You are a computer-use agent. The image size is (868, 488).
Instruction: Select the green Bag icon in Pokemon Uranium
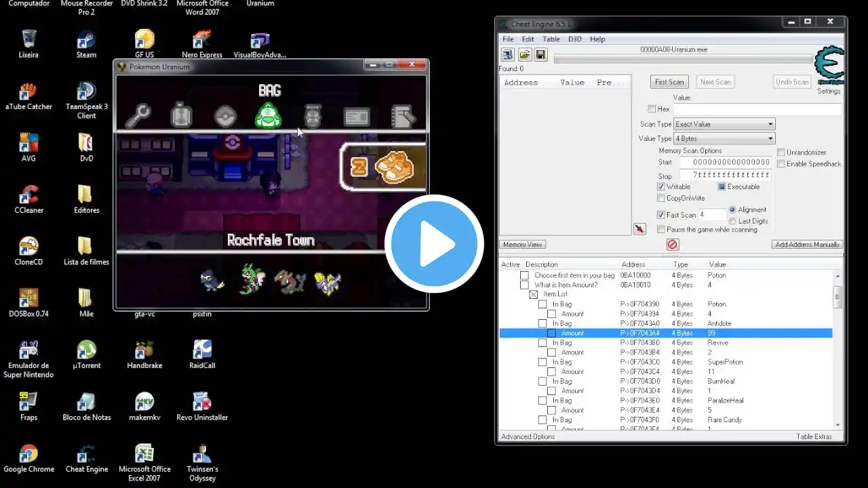[268, 115]
